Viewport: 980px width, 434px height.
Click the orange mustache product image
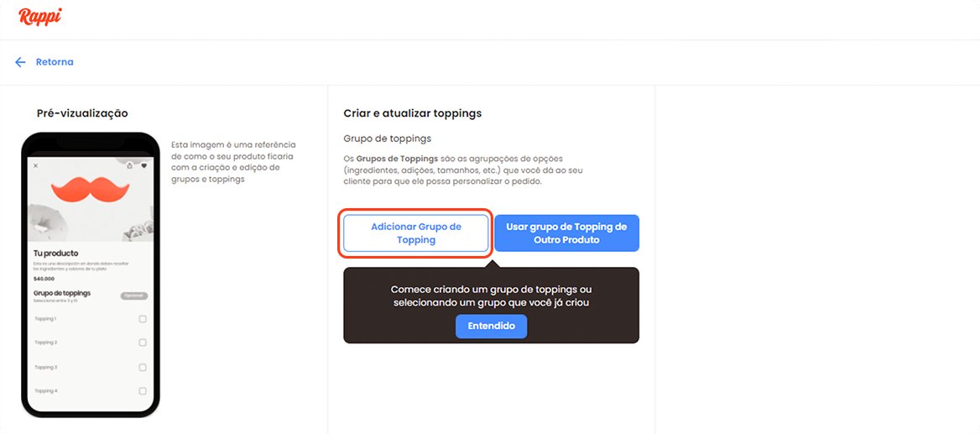[90, 190]
